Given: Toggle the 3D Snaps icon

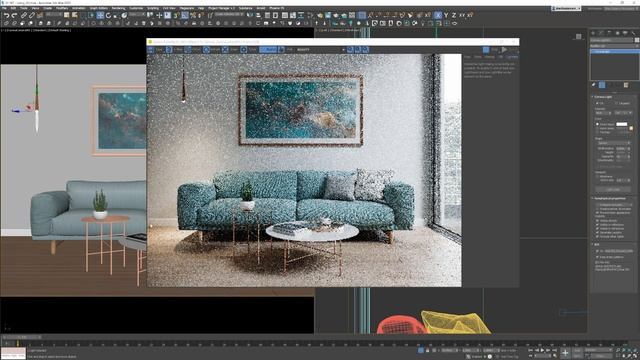Looking at the screenshot, I should [176, 15].
